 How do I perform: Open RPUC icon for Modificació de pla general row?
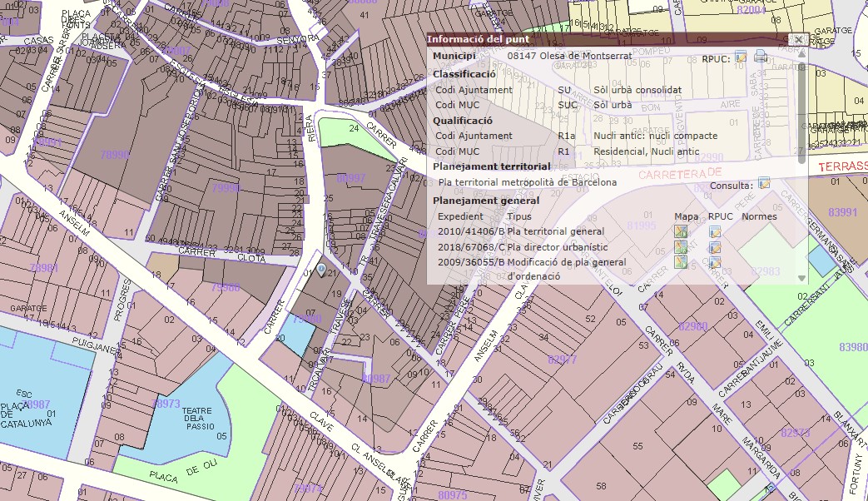715,262
